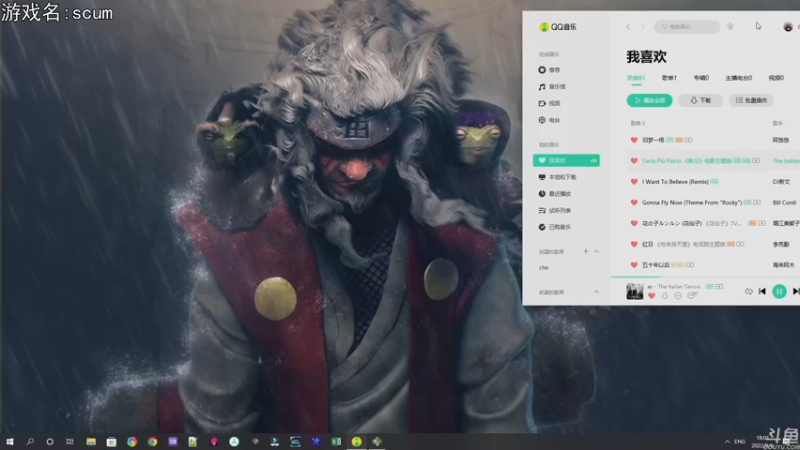
Task: Toggle heart on Gonna Fly Now
Action: click(634, 203)
